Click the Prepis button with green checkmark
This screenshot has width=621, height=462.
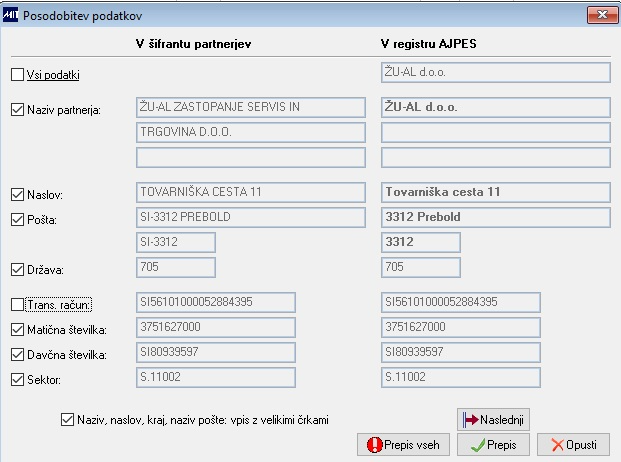click(x=493, y=445)
